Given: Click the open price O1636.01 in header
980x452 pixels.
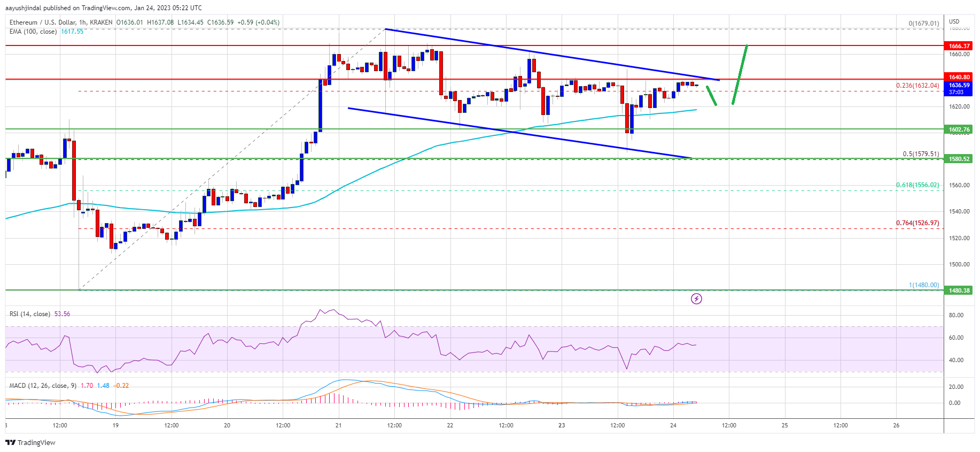Looking at the screenshot, I should [130, 22].
